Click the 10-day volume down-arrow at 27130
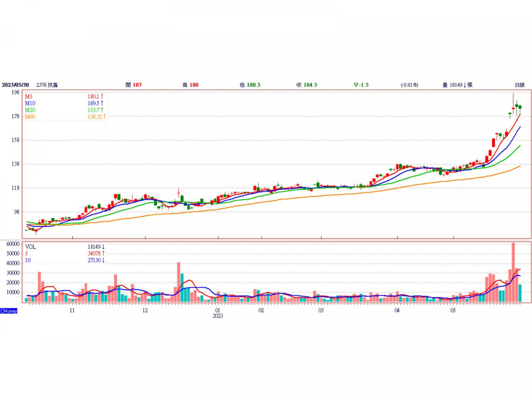 [x=103, y=260]
